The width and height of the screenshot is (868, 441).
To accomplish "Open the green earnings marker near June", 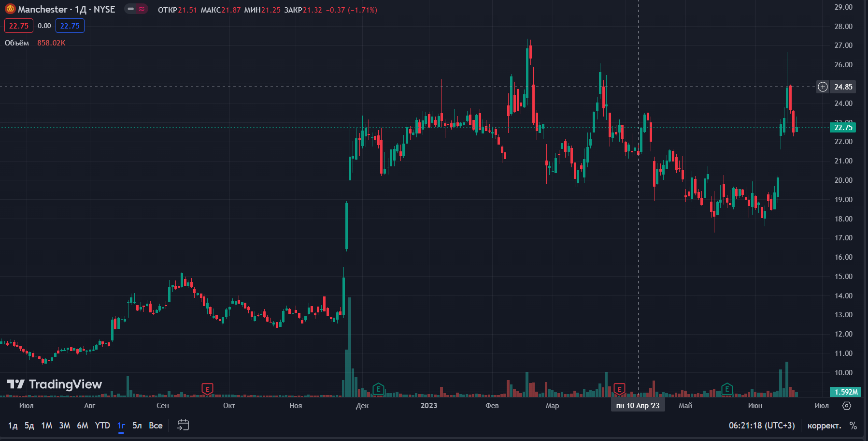I will tap(727, 389).
